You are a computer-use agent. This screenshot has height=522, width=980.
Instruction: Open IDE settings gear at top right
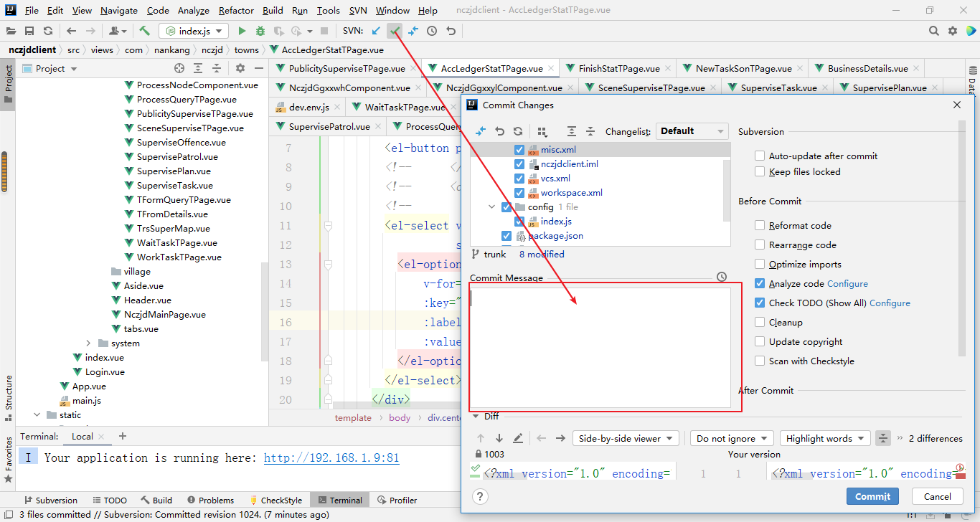[x=953, y=31]
